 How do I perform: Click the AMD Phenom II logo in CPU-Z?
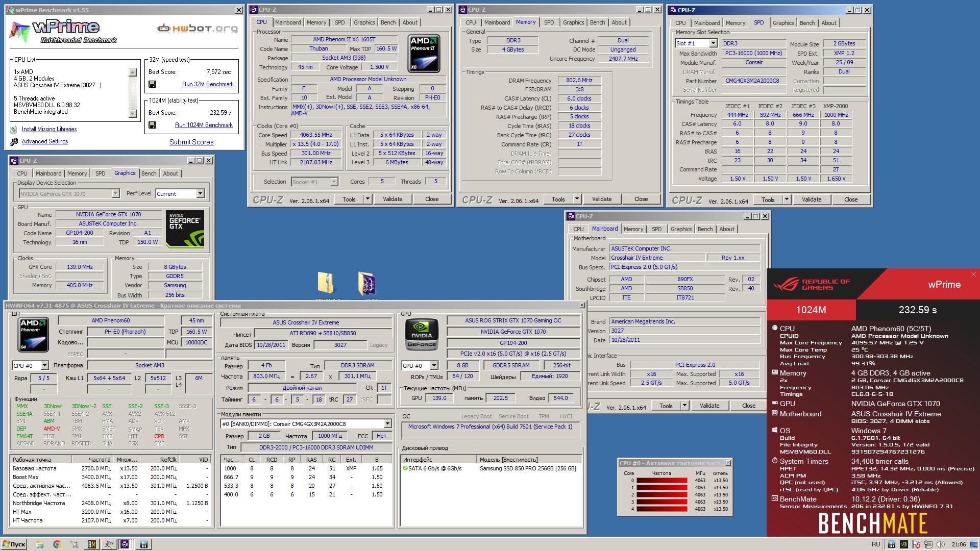click(x=424, y=53)
